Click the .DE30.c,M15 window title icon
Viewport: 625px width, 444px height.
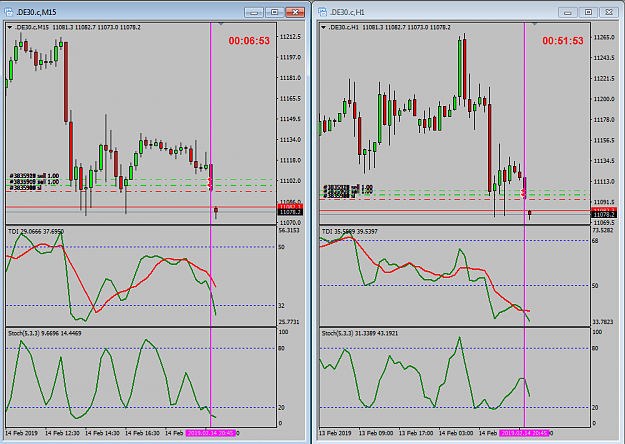8,12
